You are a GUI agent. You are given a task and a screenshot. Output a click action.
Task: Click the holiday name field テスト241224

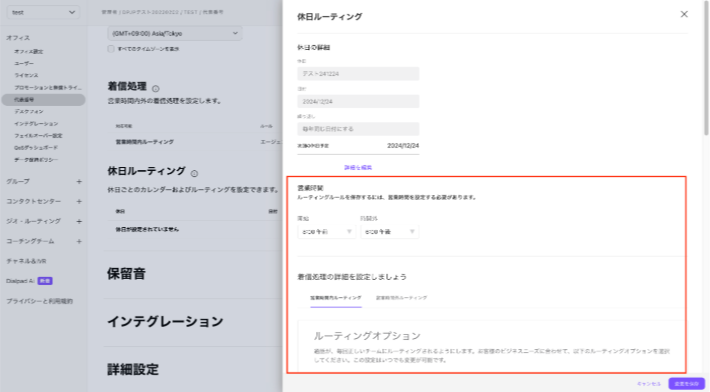click(358, 74)
